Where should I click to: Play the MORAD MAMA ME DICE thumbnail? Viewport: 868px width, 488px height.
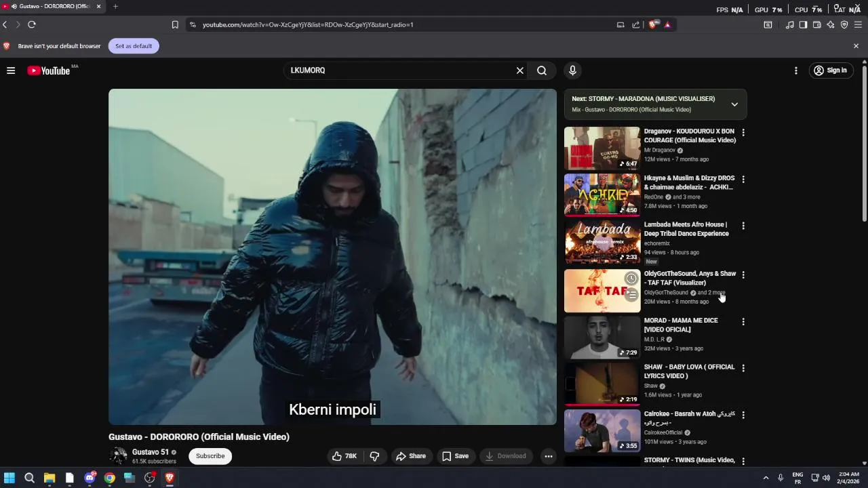[x=602, y=338]
